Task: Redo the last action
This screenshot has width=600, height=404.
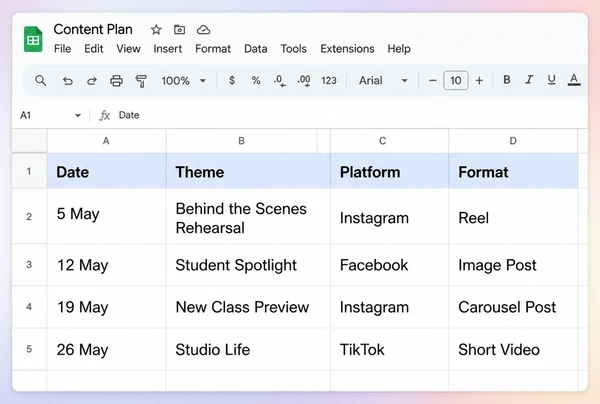Action: pos(92,81)
